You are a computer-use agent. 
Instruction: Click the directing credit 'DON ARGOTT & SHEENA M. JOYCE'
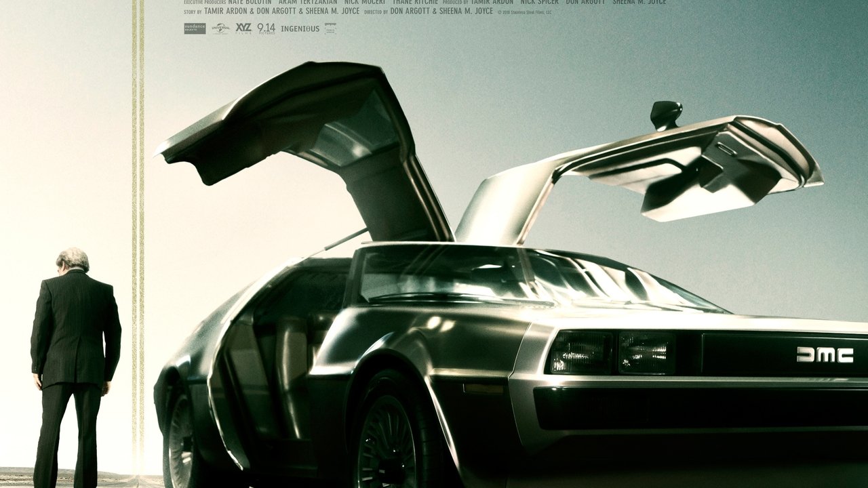tap(442, 12)
